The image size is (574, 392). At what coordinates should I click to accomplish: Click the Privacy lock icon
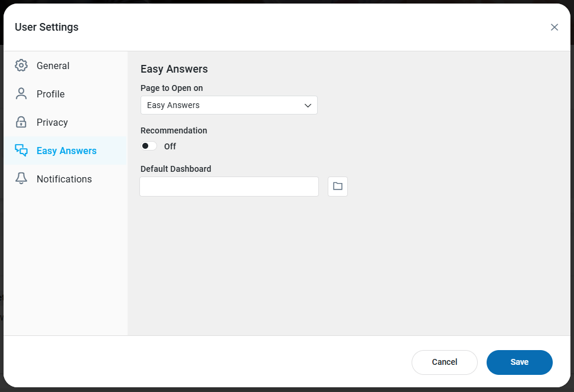[21, 122]
